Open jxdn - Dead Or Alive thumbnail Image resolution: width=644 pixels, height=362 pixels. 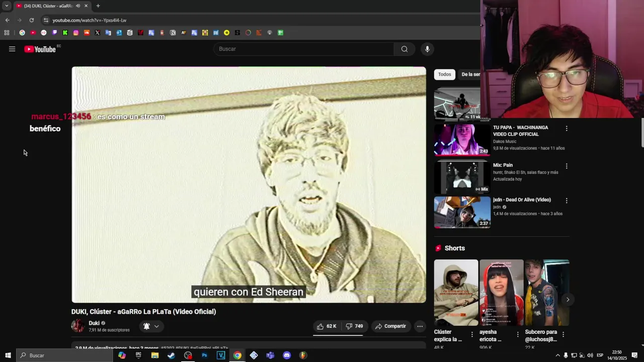[x=462, y=212]
